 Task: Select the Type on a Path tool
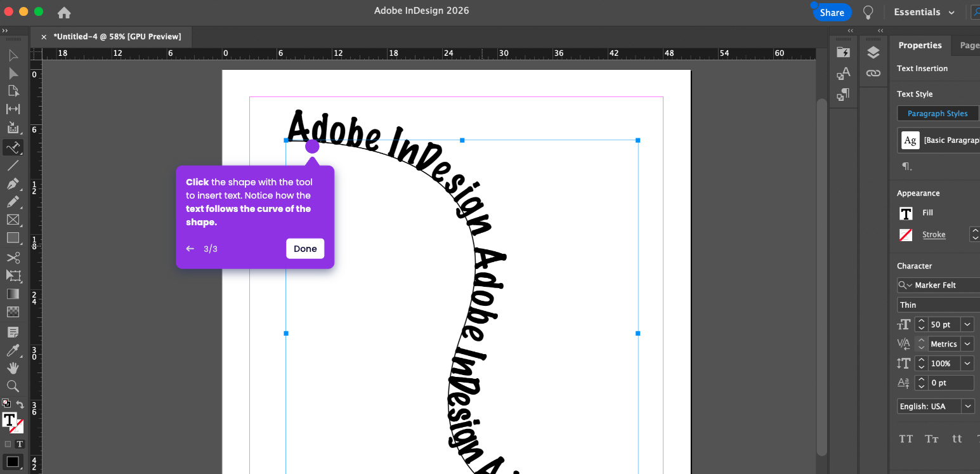click(x=13, y=147)
